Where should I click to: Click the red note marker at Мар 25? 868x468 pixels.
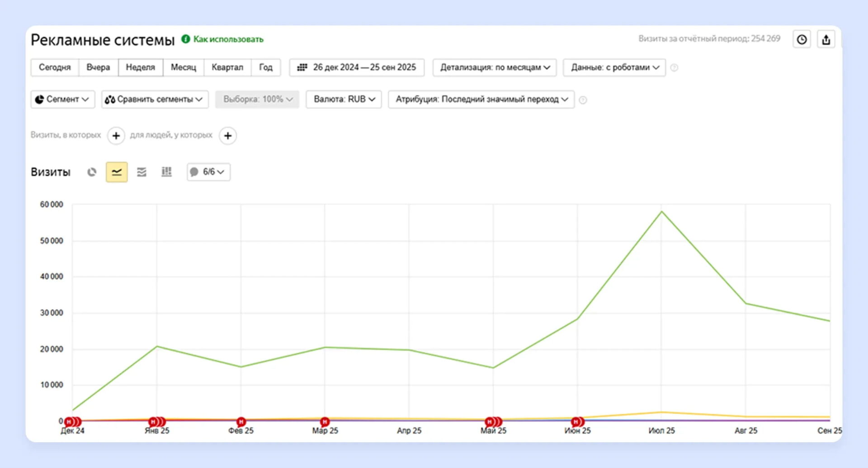[325, 422]
